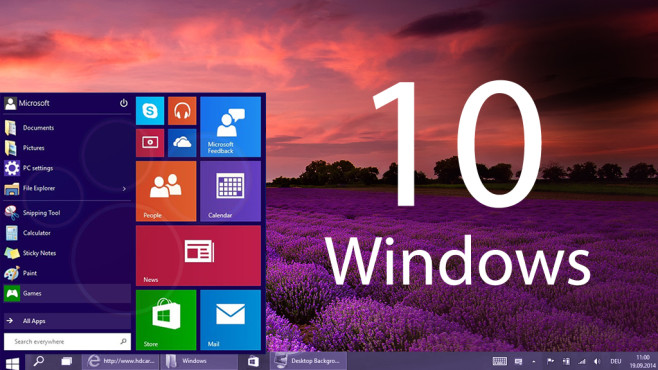
Task: Switch to Internet Explorer taskbar window
Action: point(120,361)
